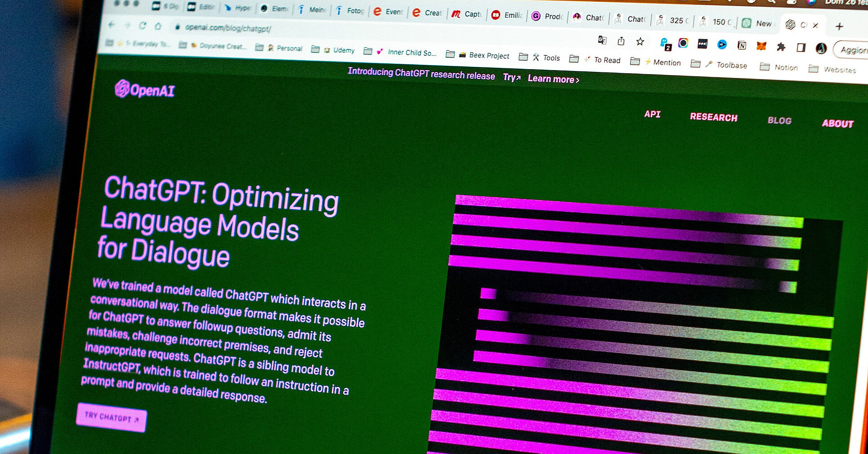Switch to the Event tab
Viewport: 868px width, 454px height.
(388, 12)
